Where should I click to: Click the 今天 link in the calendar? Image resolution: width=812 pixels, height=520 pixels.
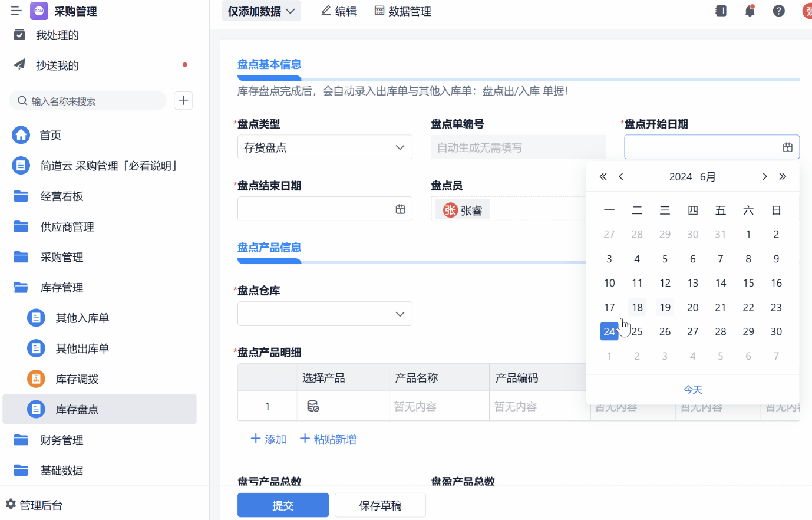coord(692,389)
